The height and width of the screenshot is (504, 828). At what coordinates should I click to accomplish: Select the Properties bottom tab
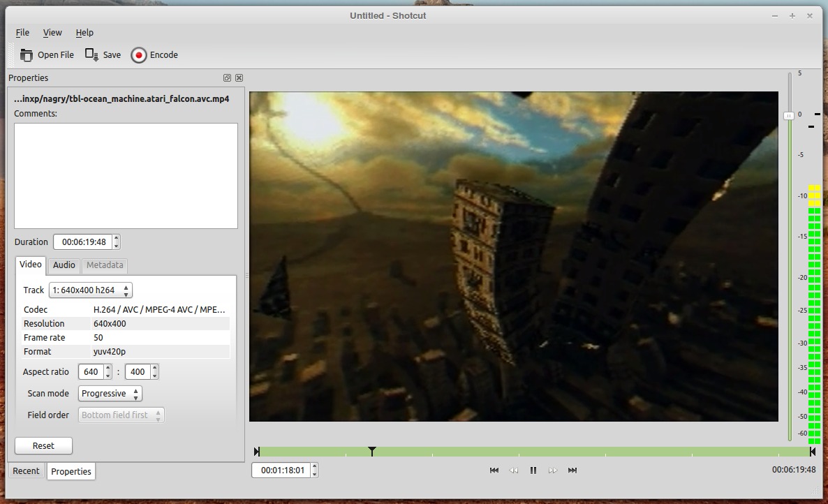coord(71,471)
